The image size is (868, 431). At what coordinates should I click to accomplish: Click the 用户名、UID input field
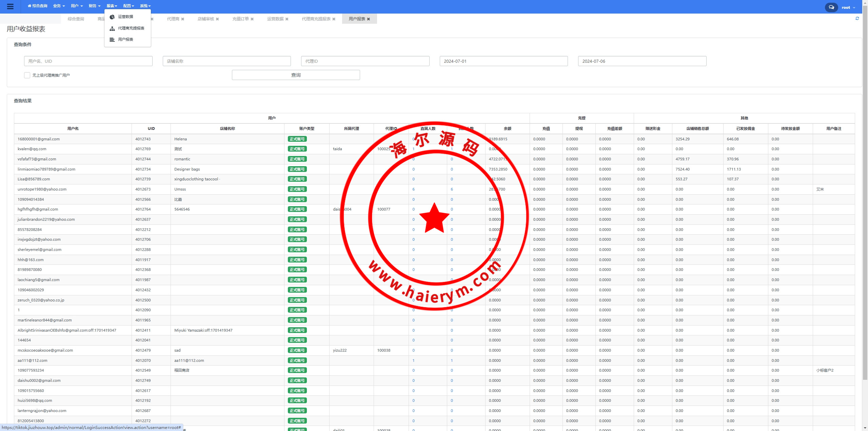tap(88, 61)
